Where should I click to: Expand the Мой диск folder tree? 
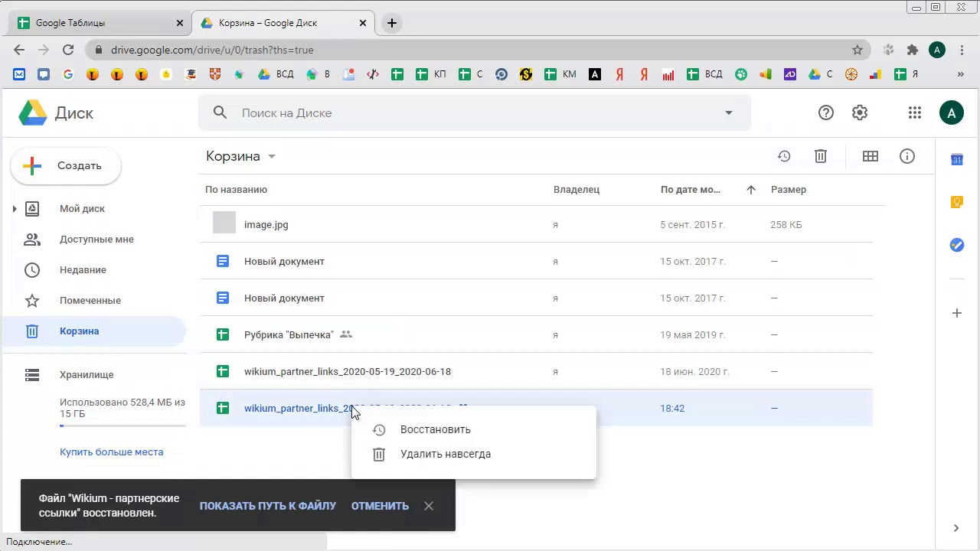pyautogui.click(x=15, y=208)
